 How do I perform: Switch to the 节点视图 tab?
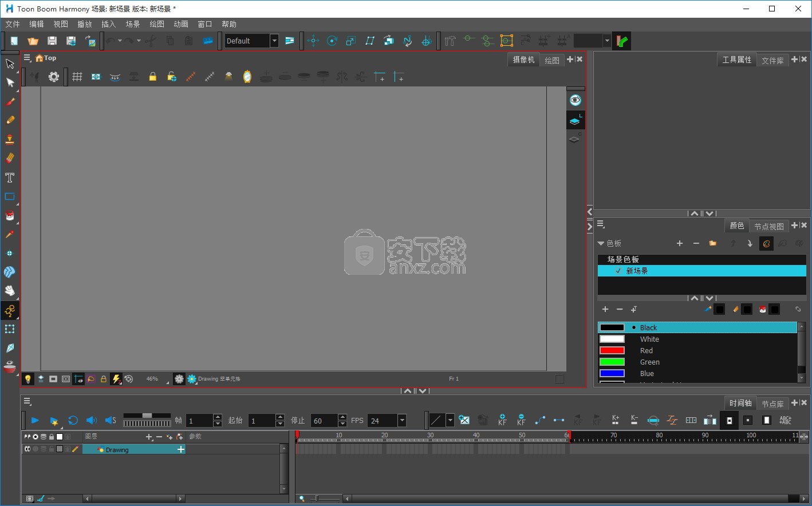(x=769, y=226)
